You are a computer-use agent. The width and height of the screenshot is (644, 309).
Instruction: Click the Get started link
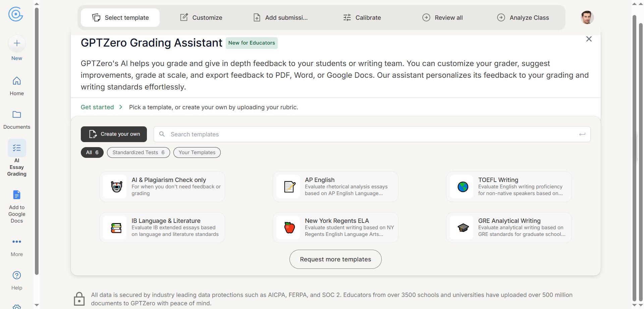[97, 107]
